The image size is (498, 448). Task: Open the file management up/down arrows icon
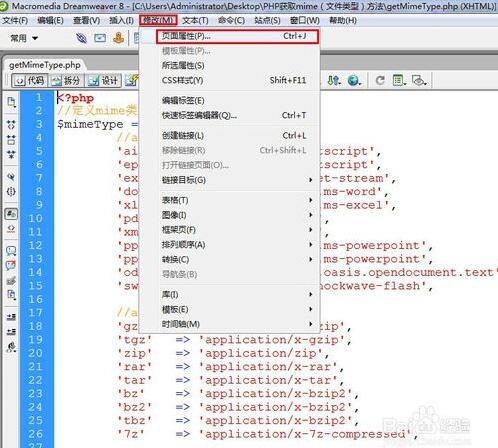[334, 80]
